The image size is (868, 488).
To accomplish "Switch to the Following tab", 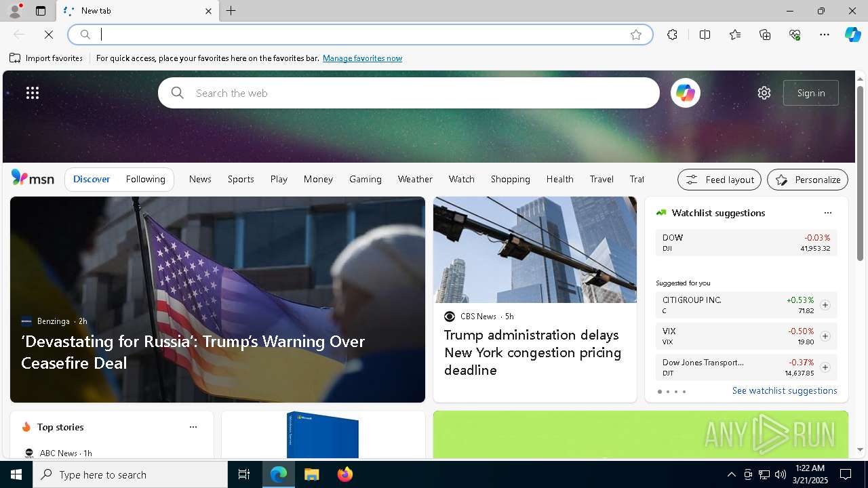I will click(x=145, y=179).
